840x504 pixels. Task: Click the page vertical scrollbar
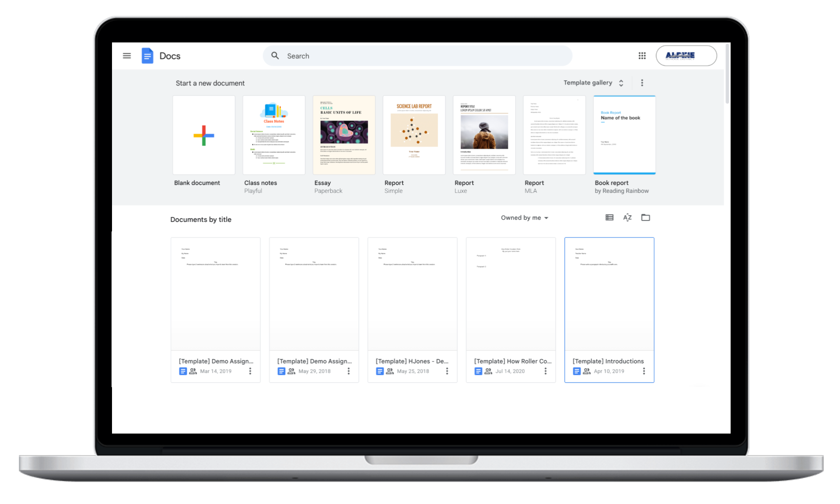pos(727,74)
